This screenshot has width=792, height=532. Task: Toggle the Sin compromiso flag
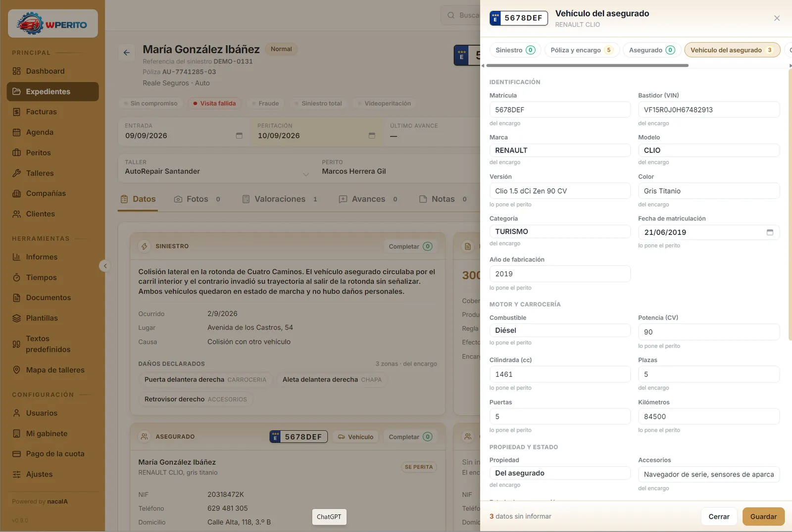pos(150,103)
